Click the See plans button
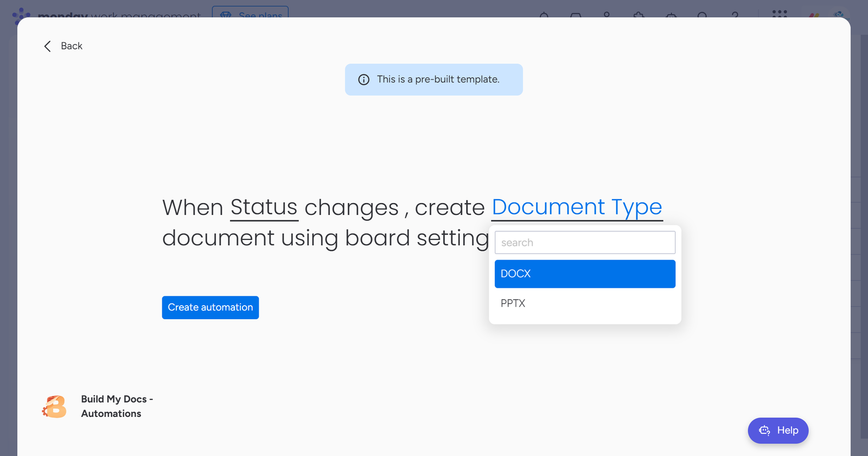Viewport: 868px width, 456px height. (251, 13)
